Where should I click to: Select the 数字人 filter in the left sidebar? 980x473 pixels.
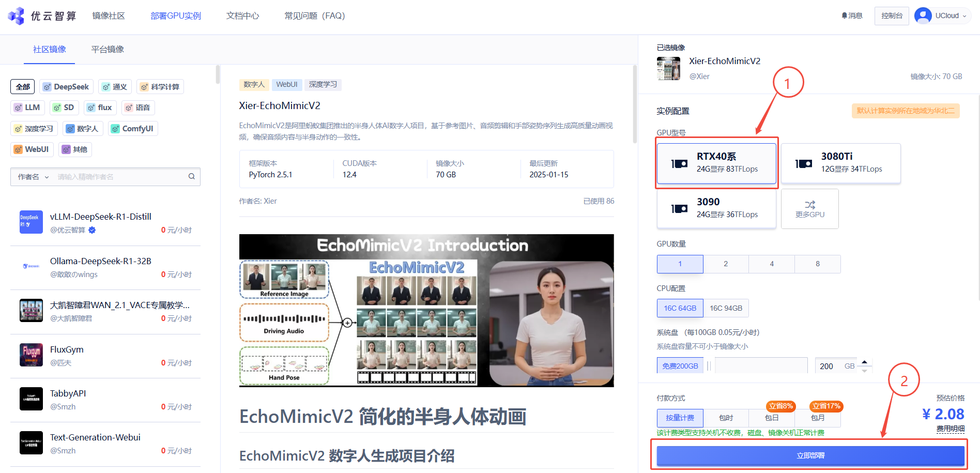(x=83, y=129)
